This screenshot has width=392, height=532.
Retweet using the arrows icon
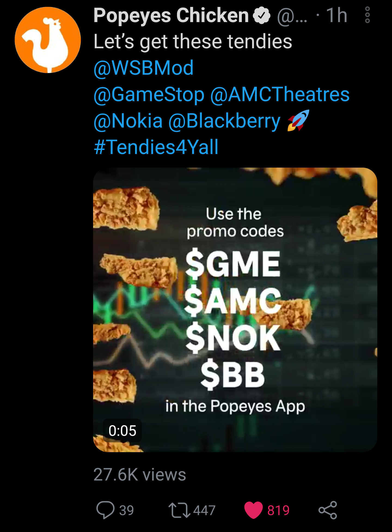click(x=179, y=510)
